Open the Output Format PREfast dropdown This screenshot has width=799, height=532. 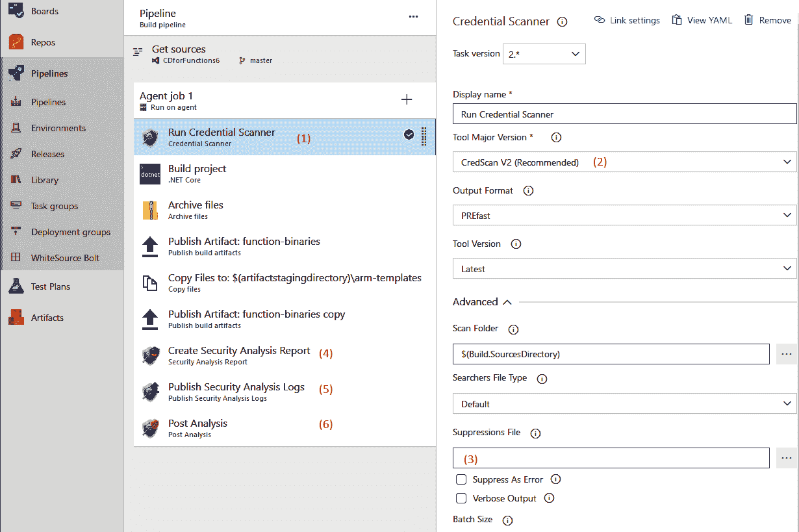(625, 215)
